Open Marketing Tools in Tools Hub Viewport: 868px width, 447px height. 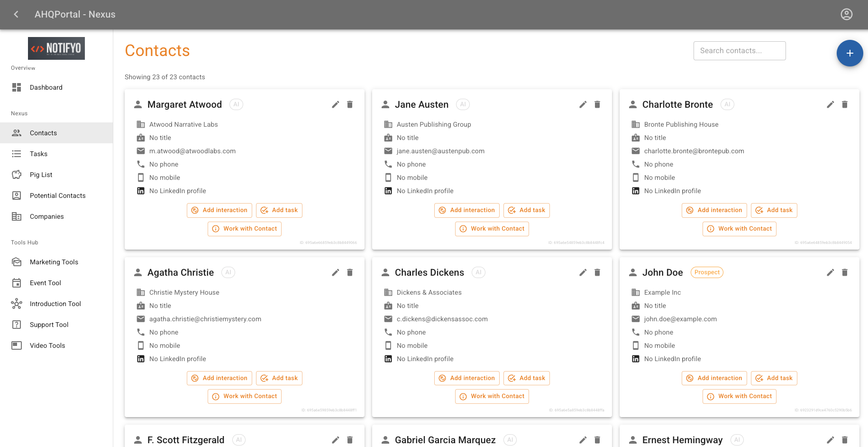[x=54, y=262]
